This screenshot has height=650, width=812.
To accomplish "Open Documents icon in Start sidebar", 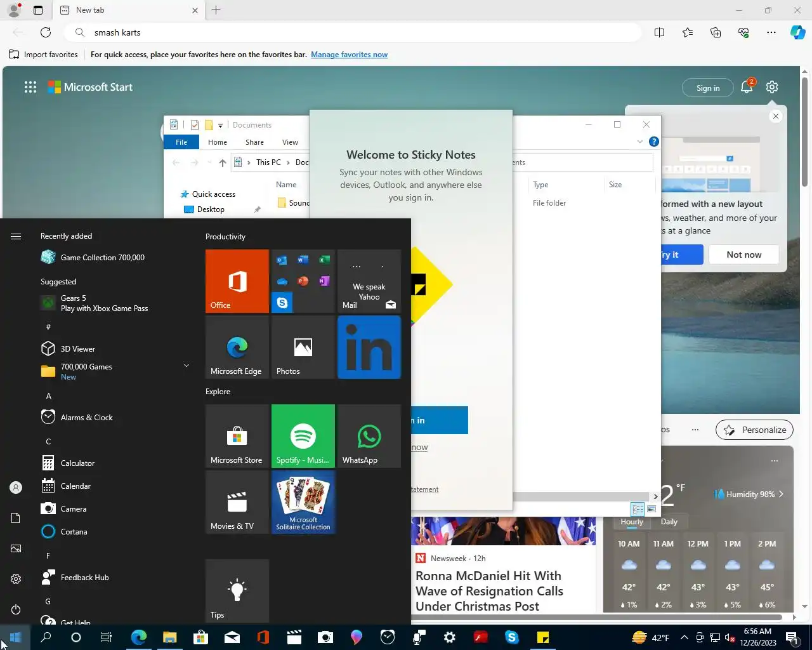I will pos(16,518).
